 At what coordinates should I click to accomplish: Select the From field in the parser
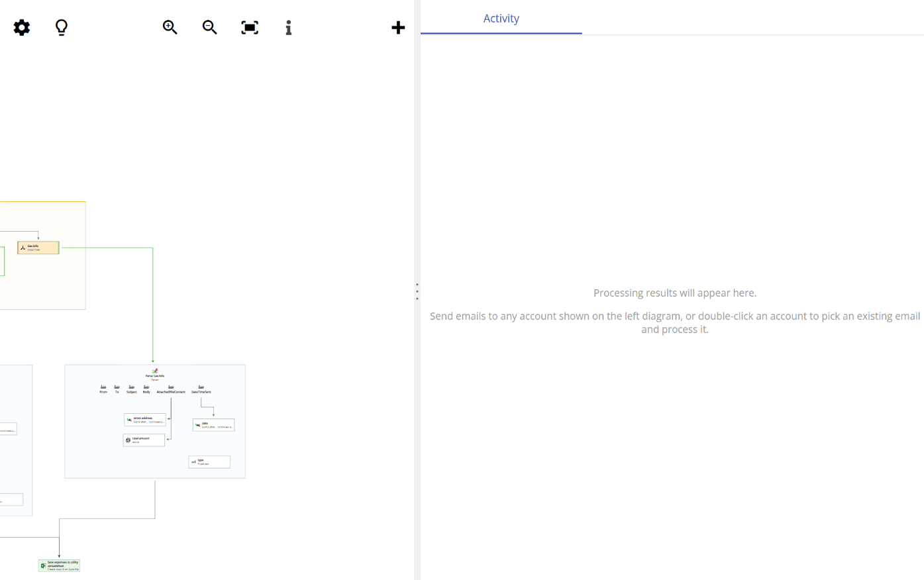pos(103,389)
